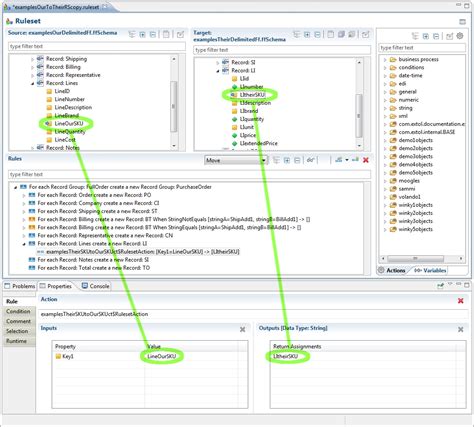Click the Source filter text field
The image size is (474, 427).
97,46
